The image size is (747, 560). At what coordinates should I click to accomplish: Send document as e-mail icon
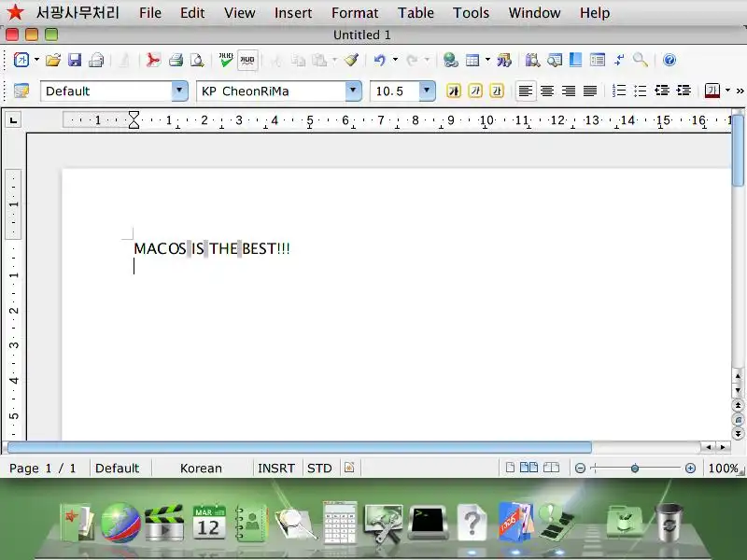click(x=97, y=60)
